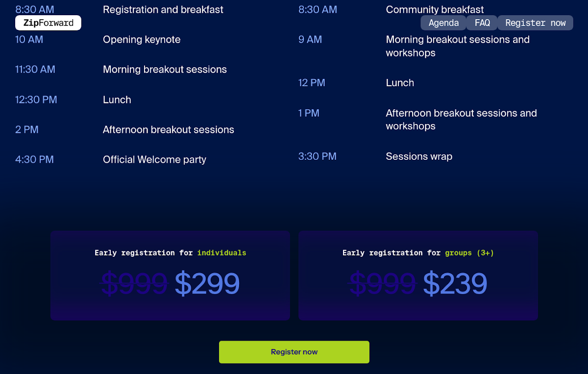Click the Morning breakout sessions entry
Image resolution: width=588 pixels, height=374 pixels.
pos(165,70)
